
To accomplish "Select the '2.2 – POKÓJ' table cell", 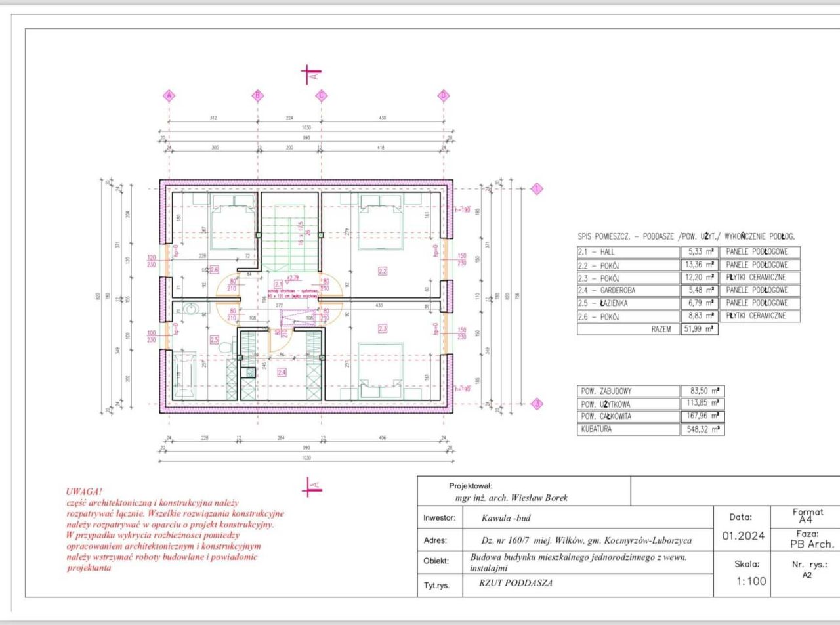I will pos(629,265).
